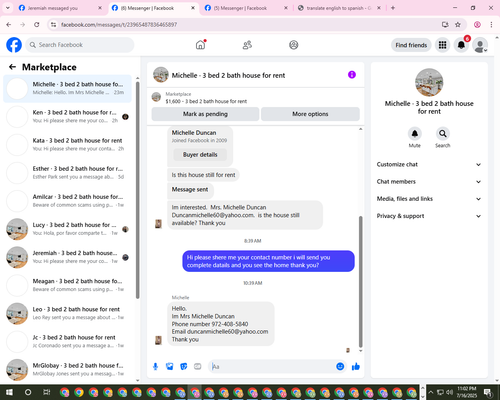This screenshot has width=500, height=400.
Task: Click More options button
Action: pos(310,114)
